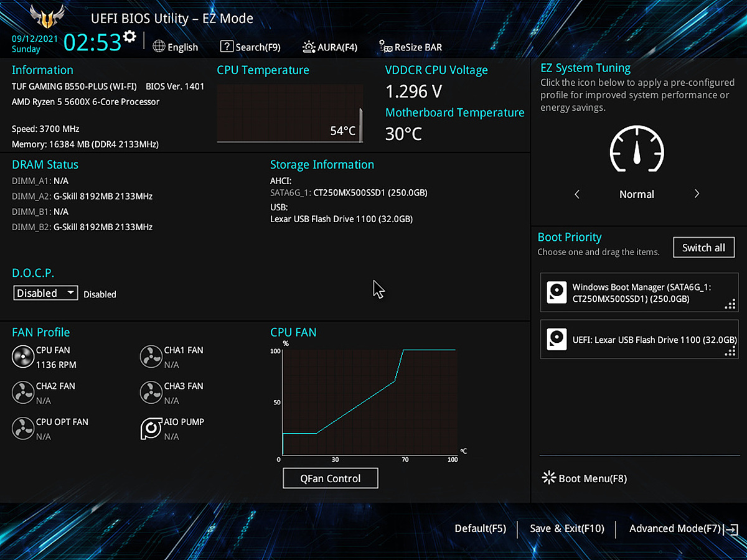747x560 pixels.
Task: Select the CPU OPT FAN icon
Action: pyautogui.click(x=22, y=429)
